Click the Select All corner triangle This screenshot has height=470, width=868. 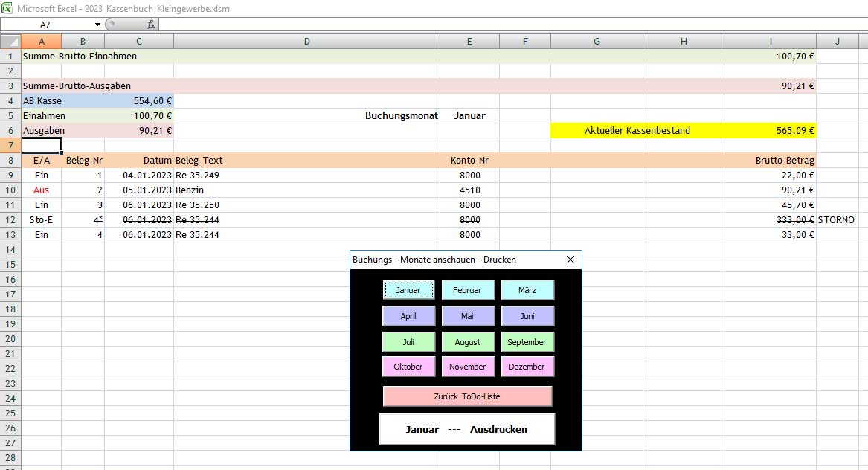coord(10,42)
